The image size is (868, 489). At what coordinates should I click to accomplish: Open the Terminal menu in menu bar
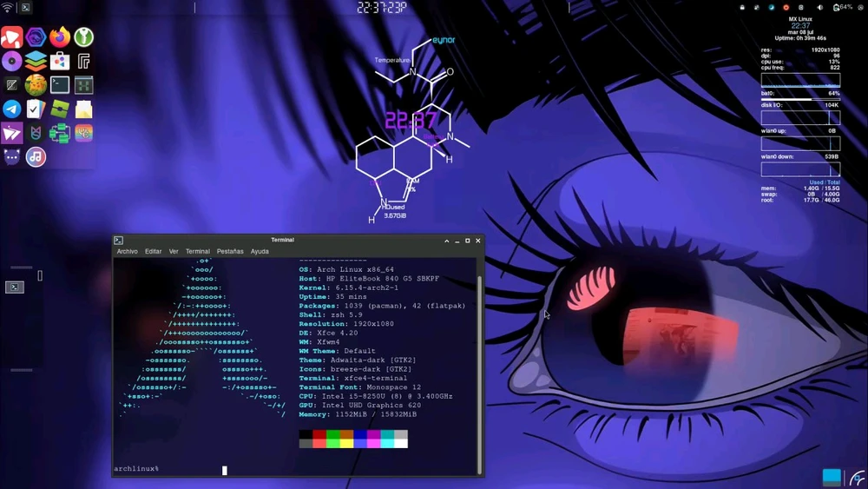coord(197,252)
